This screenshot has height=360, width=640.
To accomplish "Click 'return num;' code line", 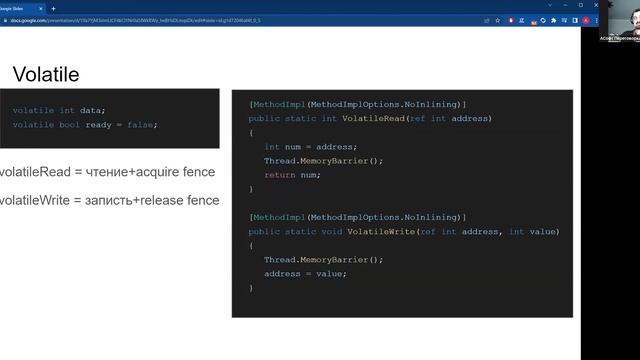I will point(292,175).
